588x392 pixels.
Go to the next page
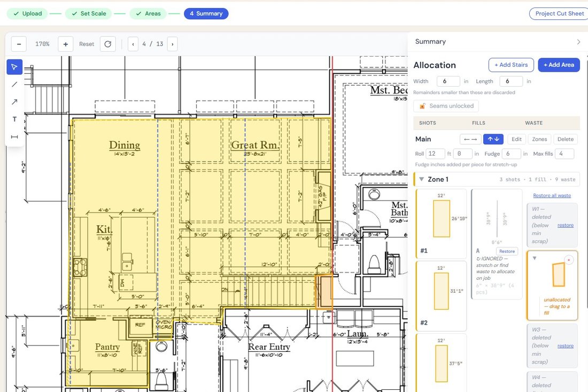[173, 44]
